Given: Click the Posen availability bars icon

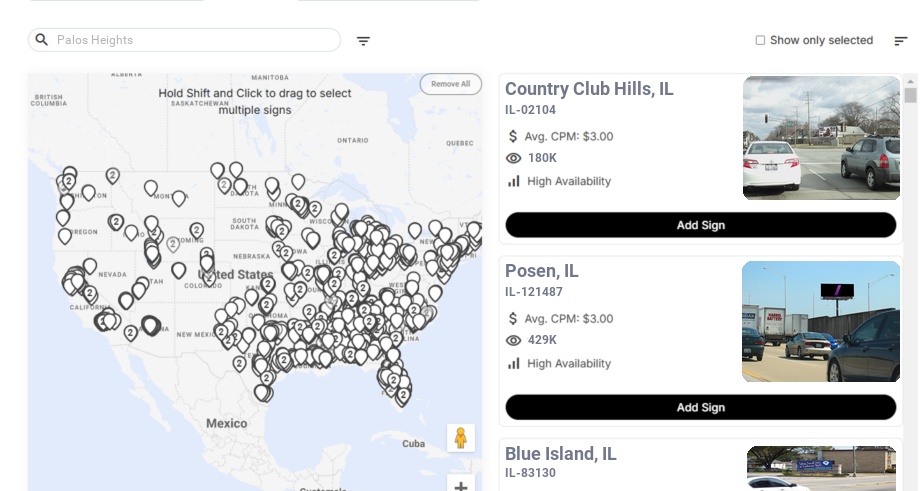Looking at the screenshot, I should [x=514, y=363].
